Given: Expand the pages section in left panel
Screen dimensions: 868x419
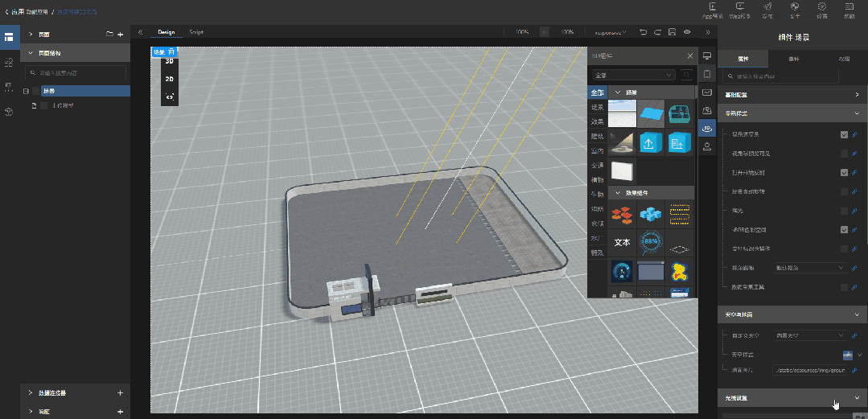Looking at the screenshot, I should point(31,35).
